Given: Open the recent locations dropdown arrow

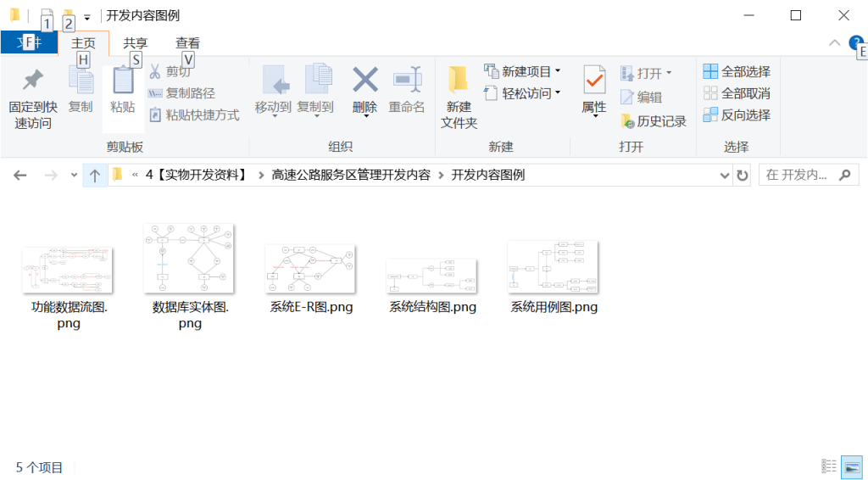Looking at the screenshot, I should pos(75,176).
